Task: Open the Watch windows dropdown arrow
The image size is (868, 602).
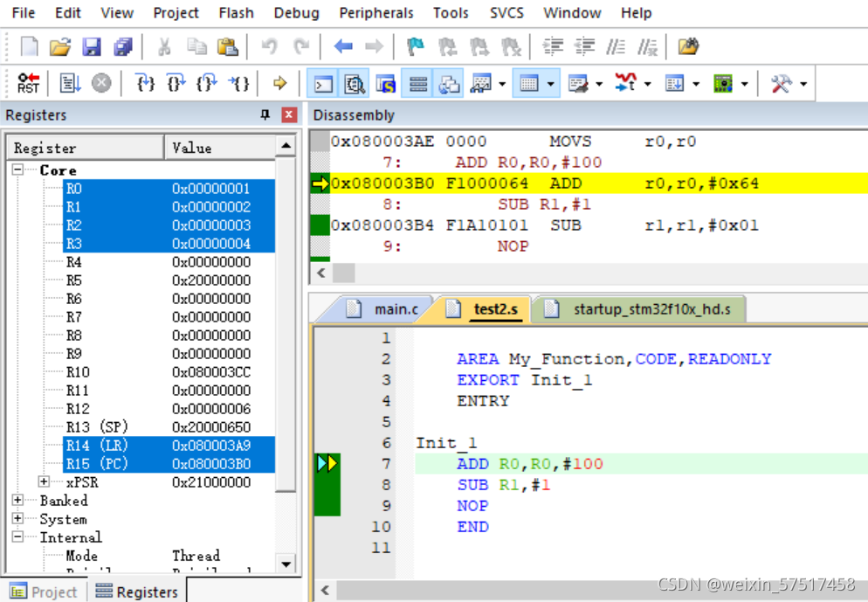Action: coord(502,84)
